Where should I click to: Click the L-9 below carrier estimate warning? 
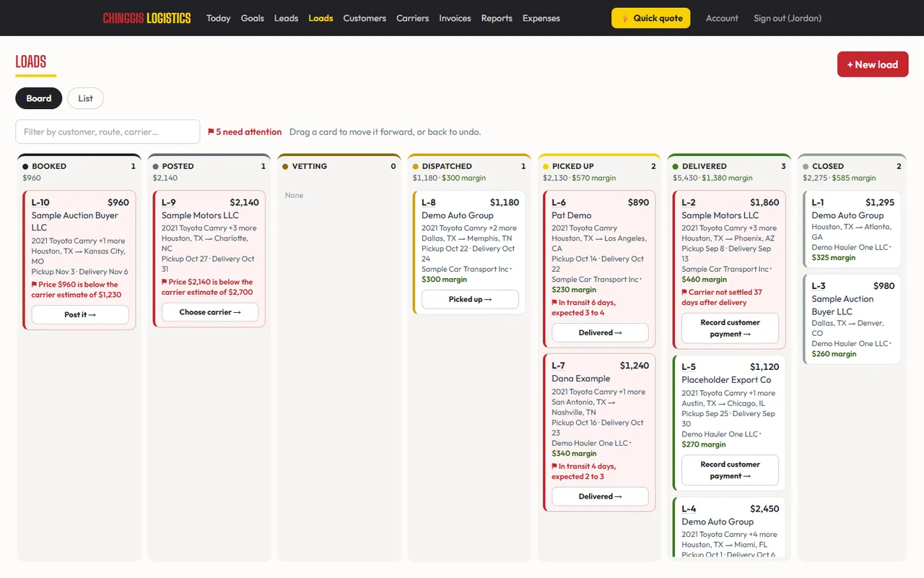pyautogui.click(x=208, y=287)
